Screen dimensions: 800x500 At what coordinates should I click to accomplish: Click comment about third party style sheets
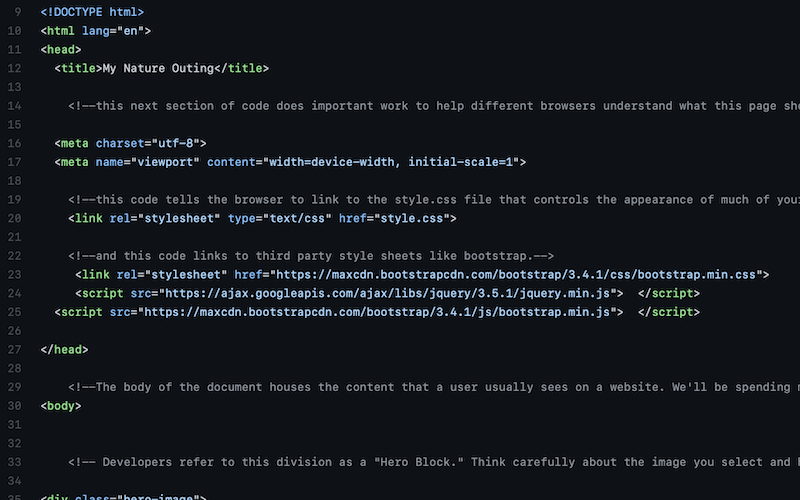[x=311, y=256]
